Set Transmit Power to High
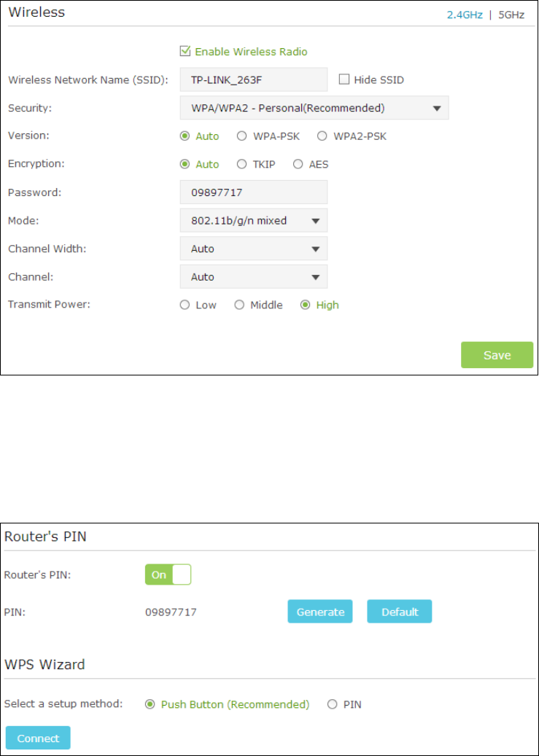Screen dimensions: 539x756 (x=305, y=305)
